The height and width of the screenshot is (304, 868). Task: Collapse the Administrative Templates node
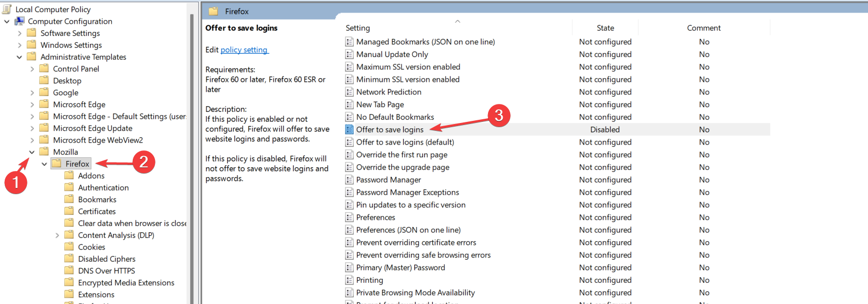tap(19, 57)
